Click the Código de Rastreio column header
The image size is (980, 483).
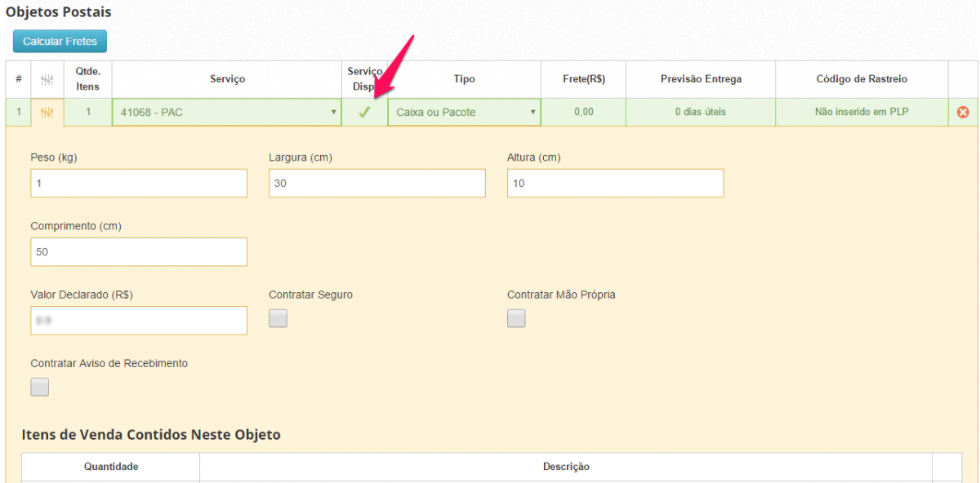(862, 79)
